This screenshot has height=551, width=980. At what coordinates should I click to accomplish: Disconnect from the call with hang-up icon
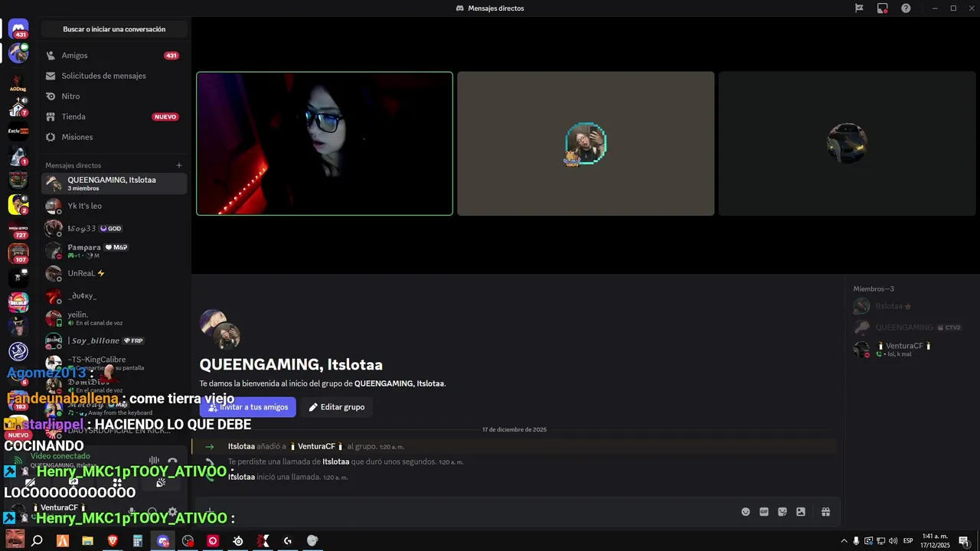(173, 461)
